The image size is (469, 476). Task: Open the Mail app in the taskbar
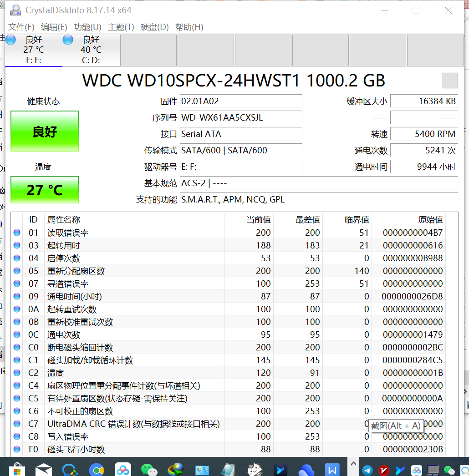point(44,469)
